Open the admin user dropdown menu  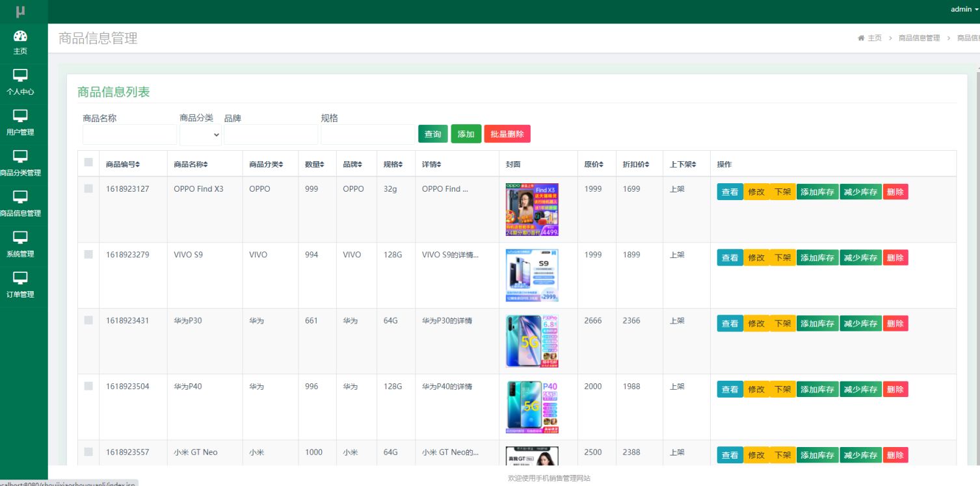(x=964, y=9)
